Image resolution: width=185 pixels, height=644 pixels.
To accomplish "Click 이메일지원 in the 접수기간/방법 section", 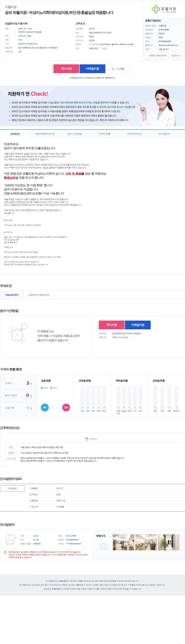I will [138, 325].
